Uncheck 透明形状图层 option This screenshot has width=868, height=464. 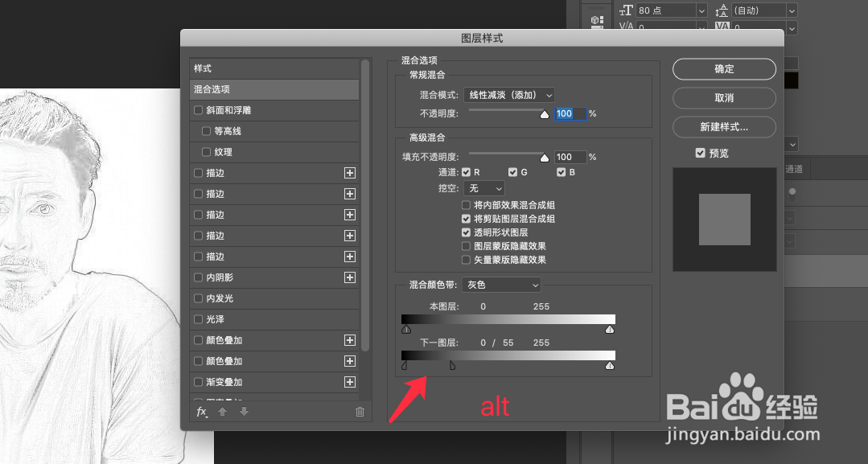(466, 232)
